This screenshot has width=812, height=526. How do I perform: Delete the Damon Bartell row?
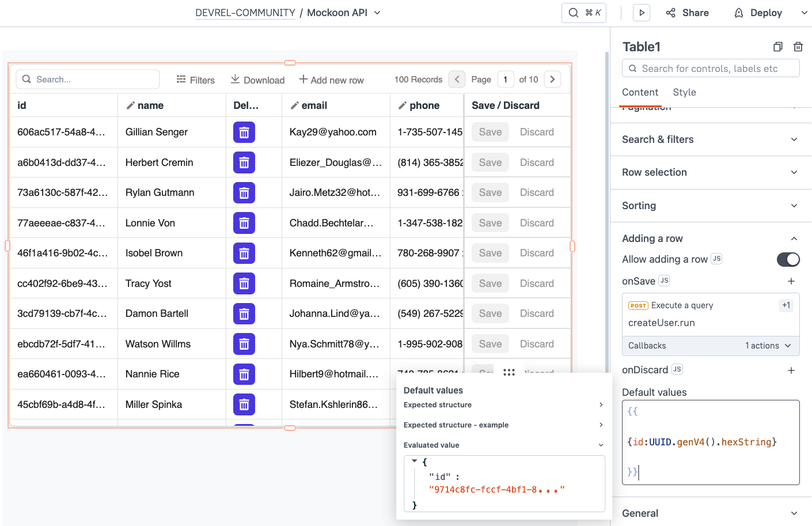tap(244, 313)
